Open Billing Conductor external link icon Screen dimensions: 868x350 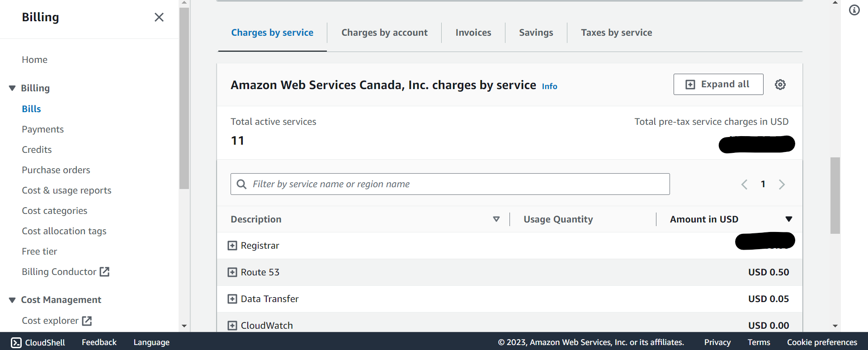tap(104, 272)
